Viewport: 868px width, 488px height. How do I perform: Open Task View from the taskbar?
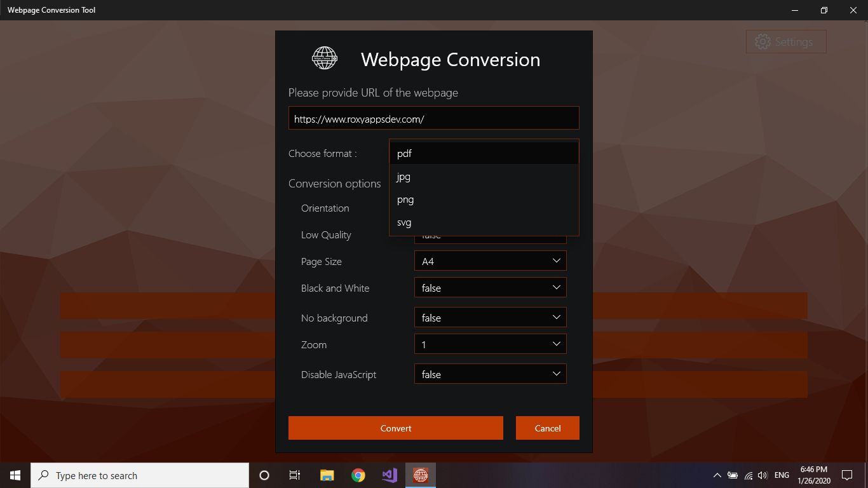pyautogui.click(x=294, y=475)
